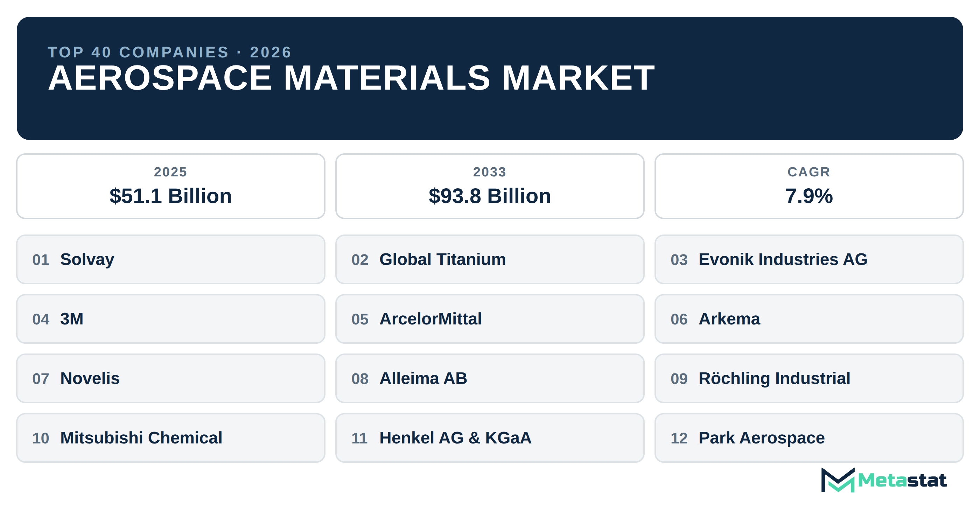Click the Metastat logo icon
This screenshot has width=980, height=511.
(x=838, y=480)
